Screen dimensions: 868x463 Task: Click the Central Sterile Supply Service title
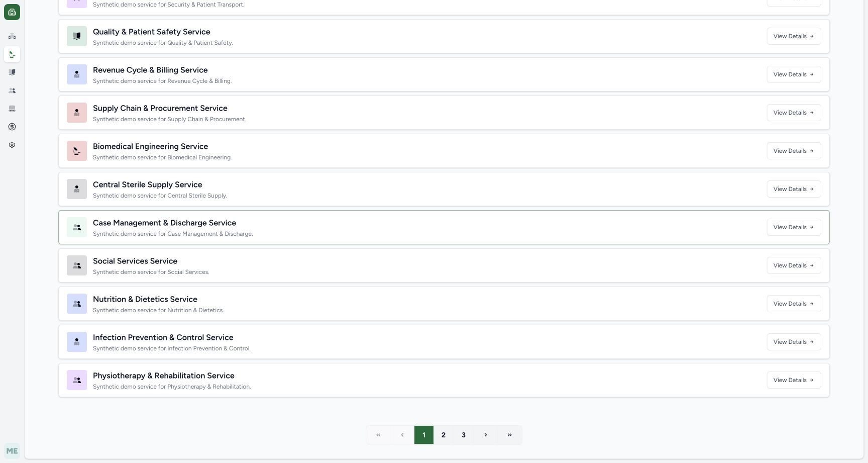(x=148, y=184)
